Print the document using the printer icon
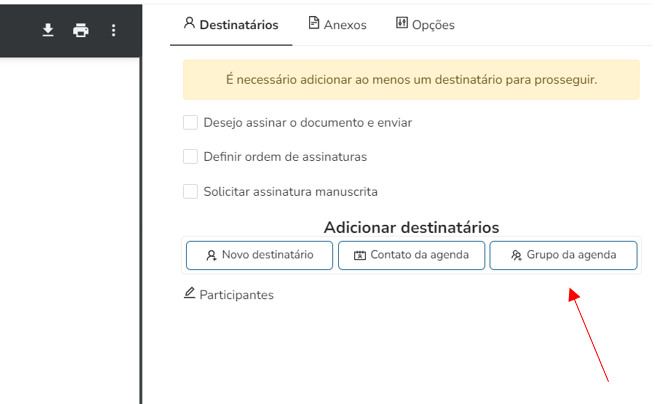The height and width of the screenshot is (404, 655). (x=80, y=30)
